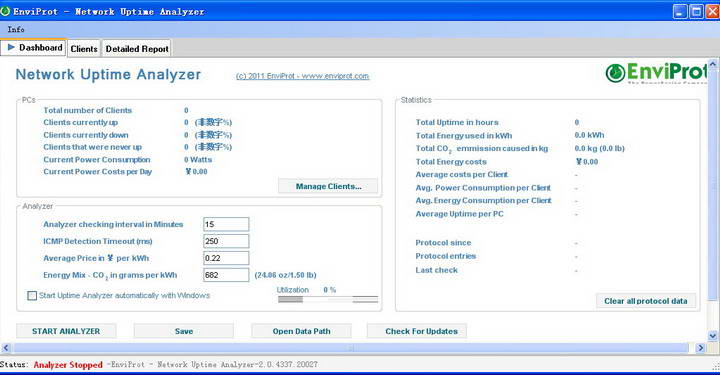Click the EnviProt title bar app icon

coord(5,11)
